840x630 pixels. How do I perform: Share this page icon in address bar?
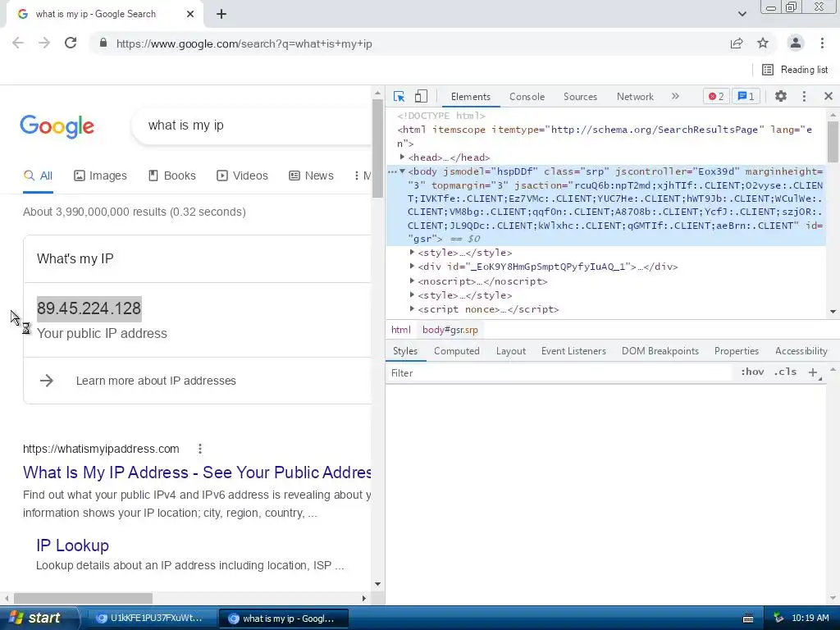(737, 43)
